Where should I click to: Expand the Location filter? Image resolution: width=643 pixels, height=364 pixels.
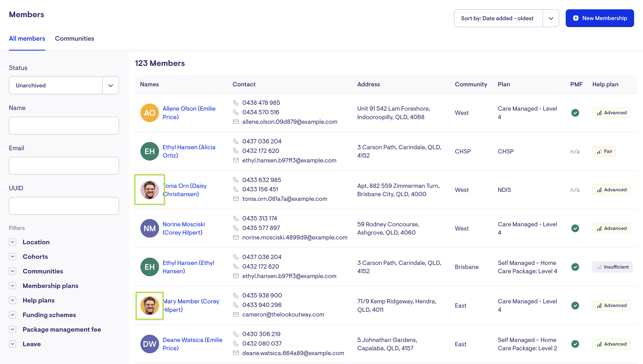13,242
